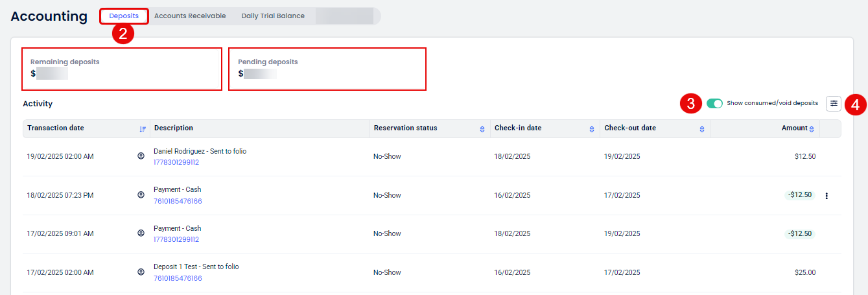Open the Accounts Receivable tab

pos(190,16)
